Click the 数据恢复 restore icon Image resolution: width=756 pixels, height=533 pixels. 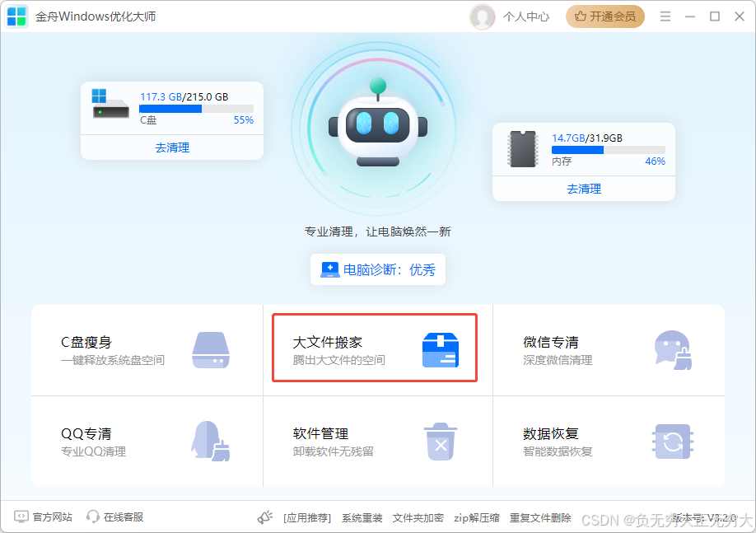[673, 442]
